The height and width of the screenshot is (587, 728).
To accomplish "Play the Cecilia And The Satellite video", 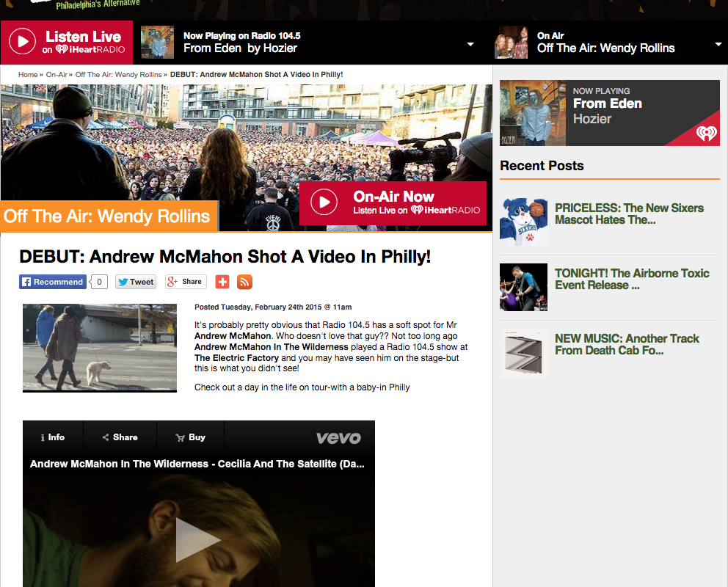I will (198, 540).
